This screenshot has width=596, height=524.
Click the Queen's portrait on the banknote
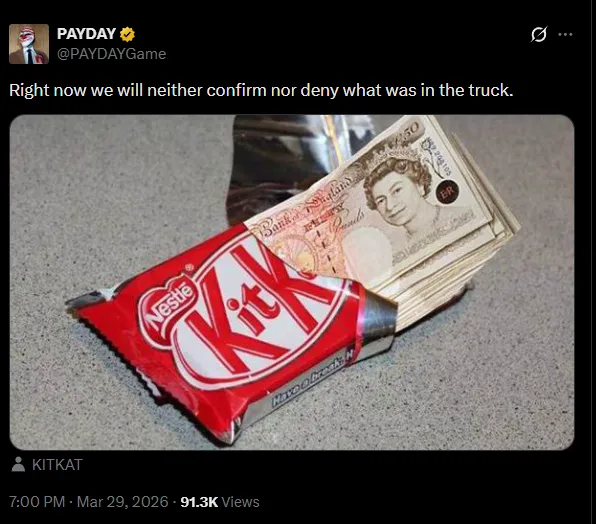399,194
